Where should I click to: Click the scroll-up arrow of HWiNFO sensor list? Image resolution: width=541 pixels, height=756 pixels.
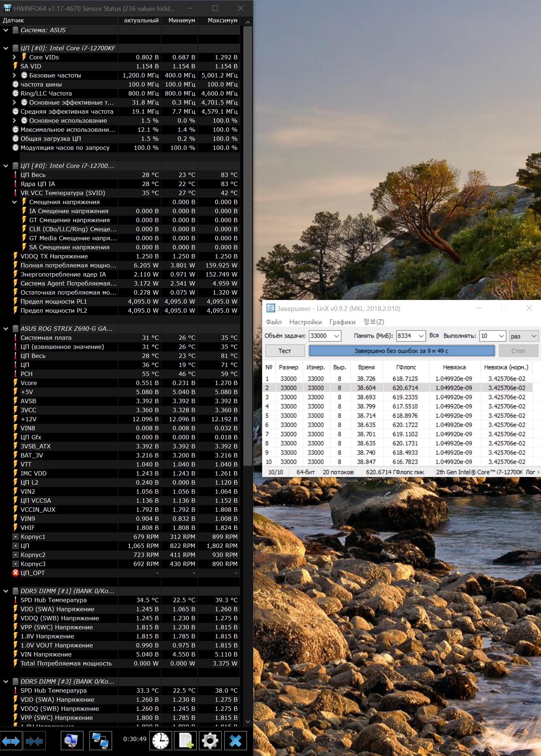(248, 22)
